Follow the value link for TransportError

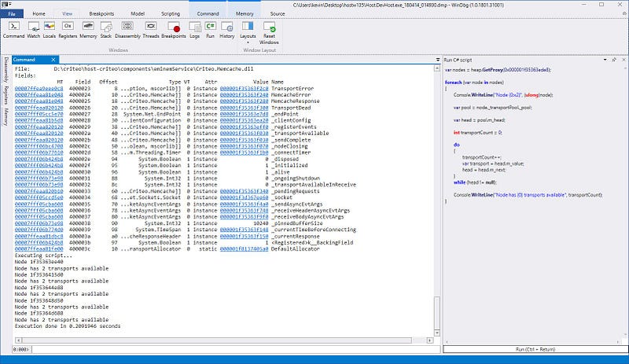pos(244,88)
